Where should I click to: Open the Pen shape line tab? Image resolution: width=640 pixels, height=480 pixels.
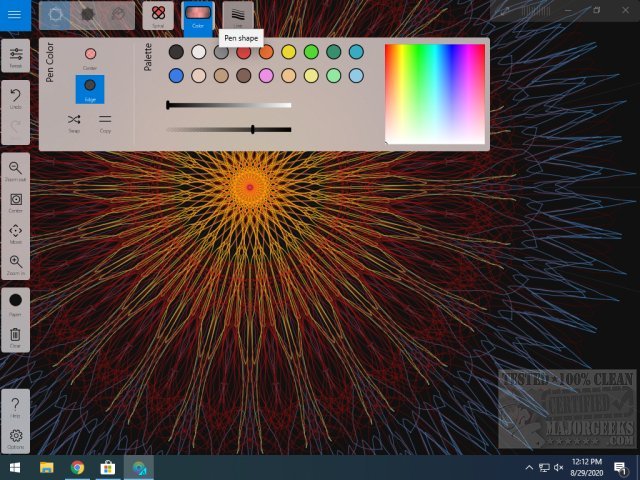click(x=238, y=15)
